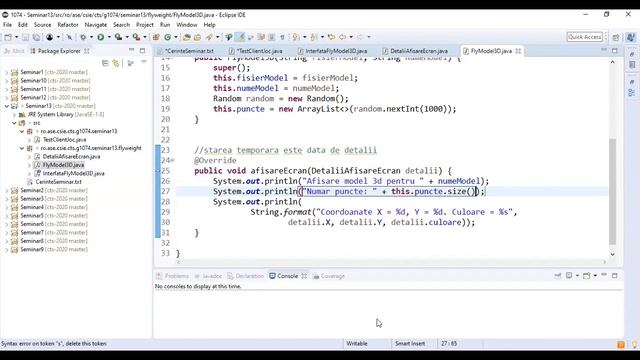
Task: Click the Coverage launch icon
Action: [x=118, y=37]
